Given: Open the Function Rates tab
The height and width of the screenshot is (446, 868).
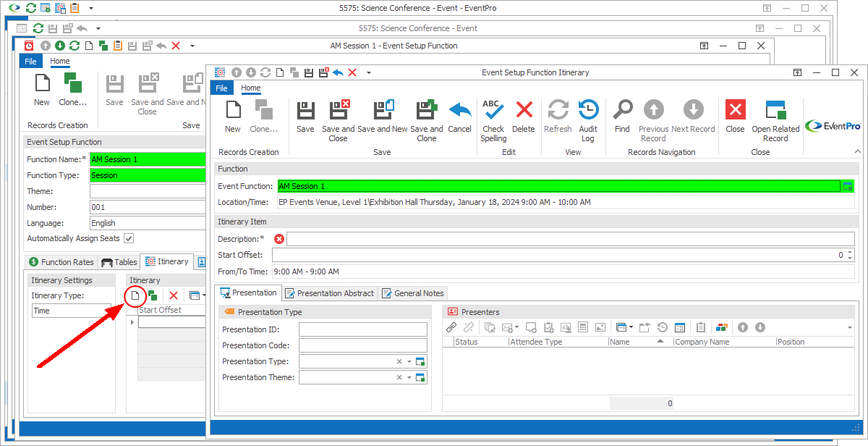Looking at the screenshot, I should pos(61,262).
